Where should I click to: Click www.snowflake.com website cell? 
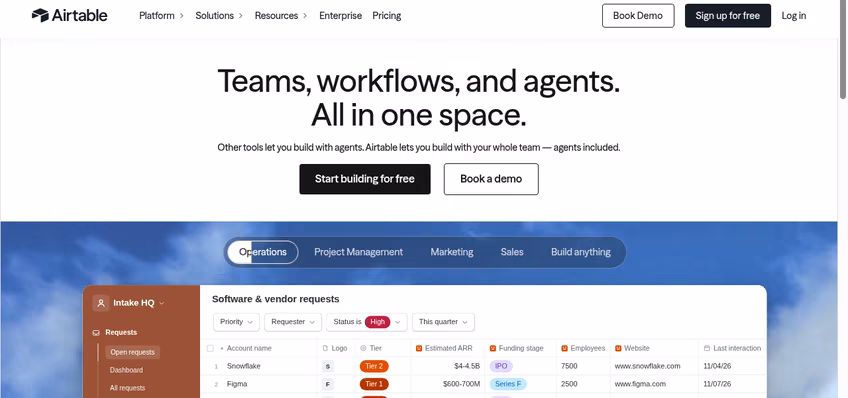(x=647, y=366)
